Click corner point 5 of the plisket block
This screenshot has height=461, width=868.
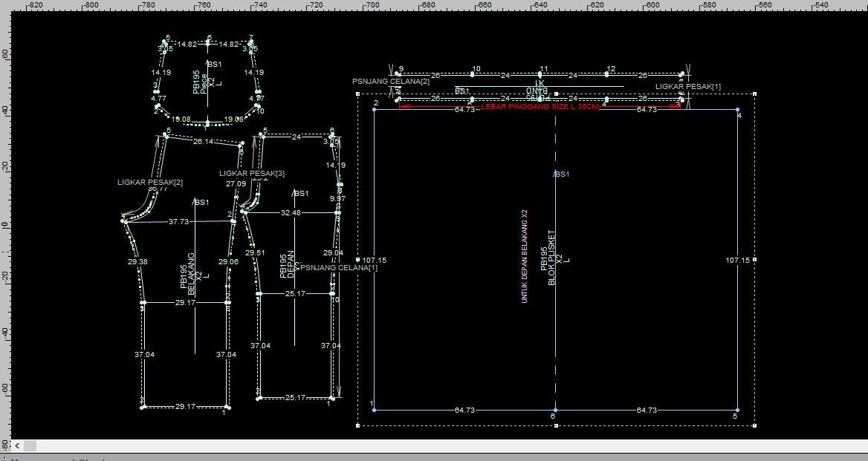pyautogui.click(x=737, y=410)
